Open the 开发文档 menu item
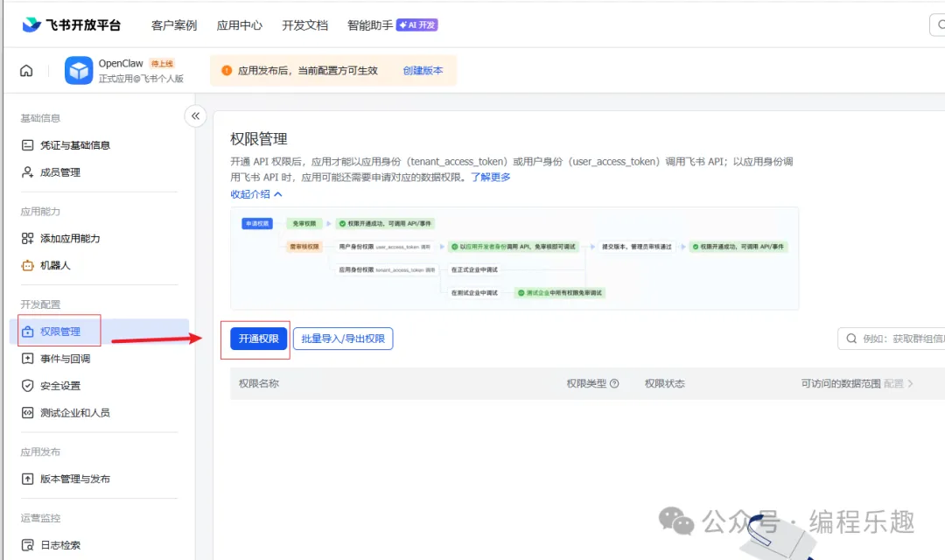The height and width of the screenshot is (560, 945). [x=304, y=25]
